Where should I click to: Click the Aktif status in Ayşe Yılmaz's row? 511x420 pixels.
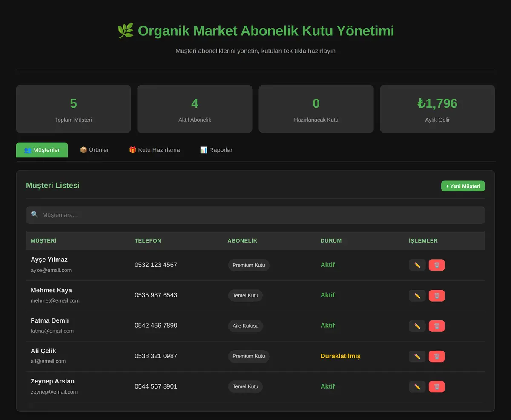coord(327,265)
